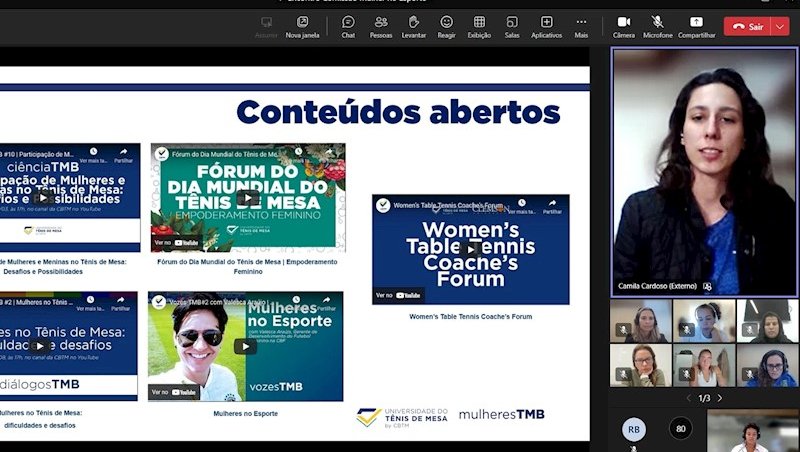Open link Fórum do Dia Mundial | Empoderamento Feminino
This screenshot has width=800, height=452.
tap(247, 266)
